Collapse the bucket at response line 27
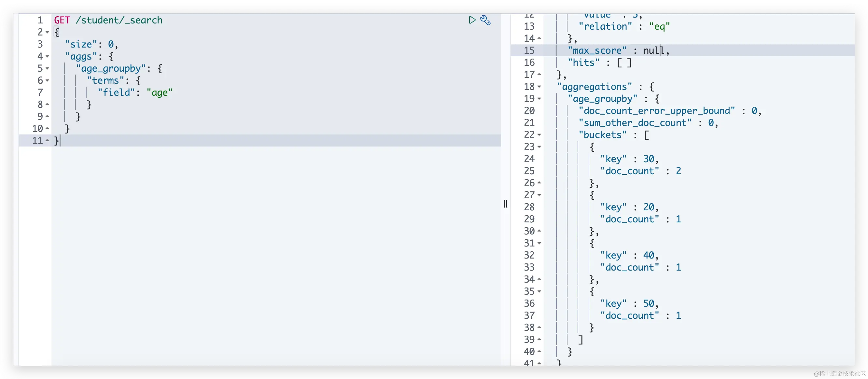The width and height of the screenshot is (868, 379). pos(539,195)
